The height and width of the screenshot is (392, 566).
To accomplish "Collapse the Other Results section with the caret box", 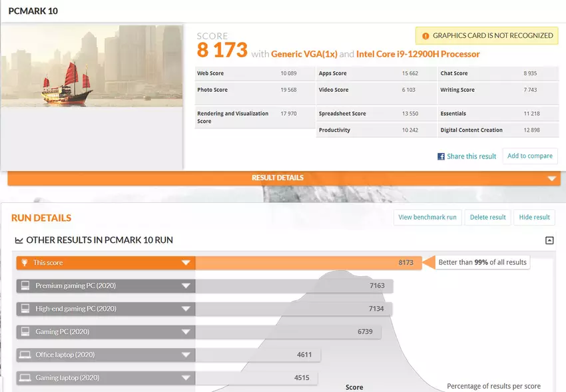I will tap(549, 240).
